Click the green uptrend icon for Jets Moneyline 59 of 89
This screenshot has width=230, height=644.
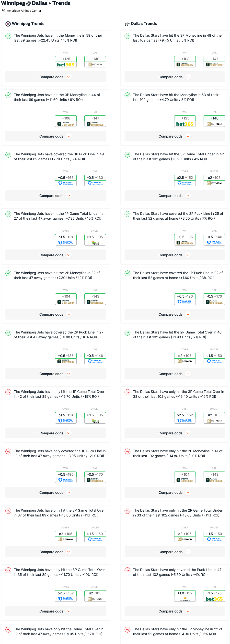pyautogui.click(x=8, y=36)
